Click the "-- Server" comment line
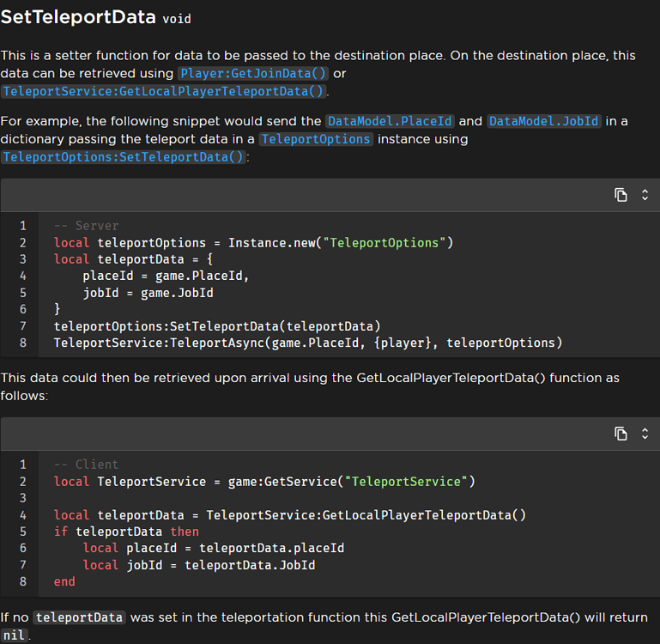The image size is (660, 644). 86,226
